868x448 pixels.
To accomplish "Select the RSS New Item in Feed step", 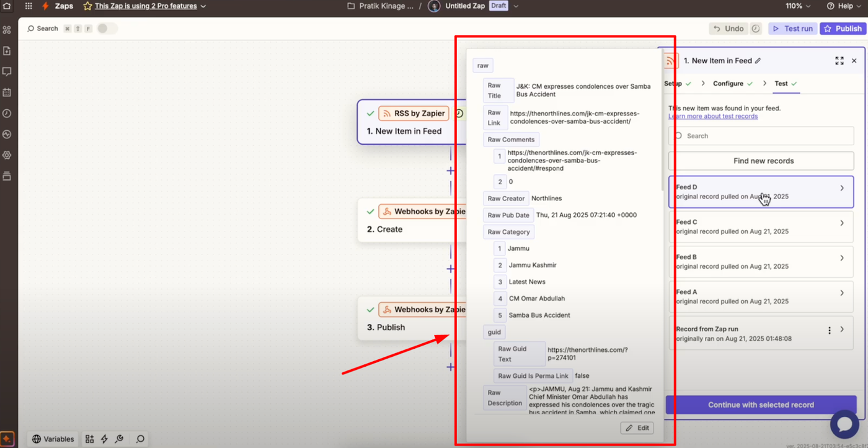I will [x=411, y=122].
